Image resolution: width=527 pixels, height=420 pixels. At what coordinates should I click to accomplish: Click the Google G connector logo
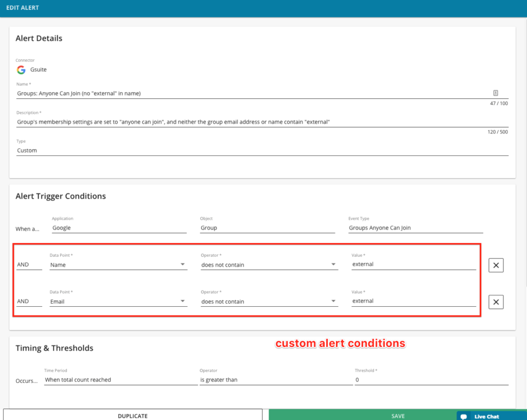click(21, 70)
